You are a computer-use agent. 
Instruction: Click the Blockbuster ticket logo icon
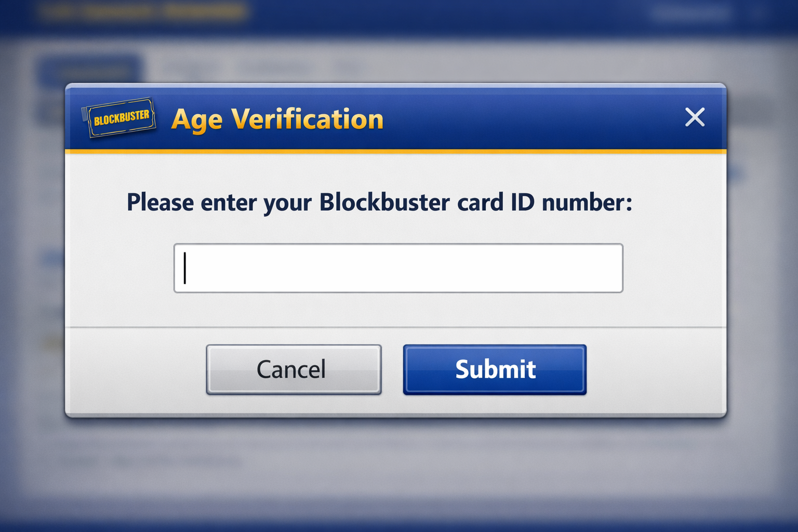click(119, 118)
